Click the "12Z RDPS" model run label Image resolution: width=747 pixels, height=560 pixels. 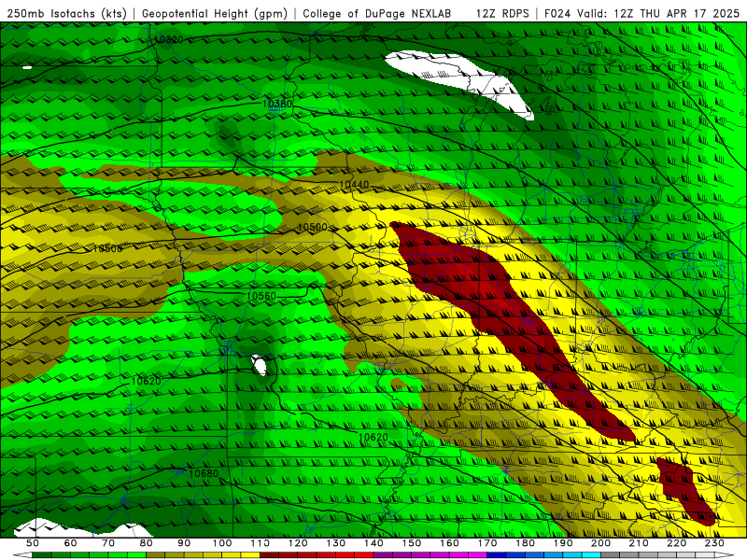pyautogui.click(x=502, y=14)
